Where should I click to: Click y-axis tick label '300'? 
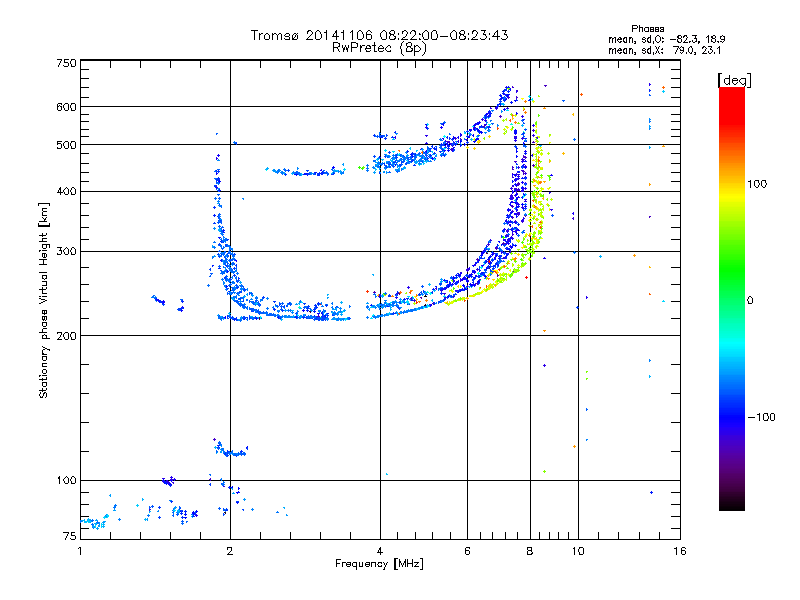(x=66, y=251)
